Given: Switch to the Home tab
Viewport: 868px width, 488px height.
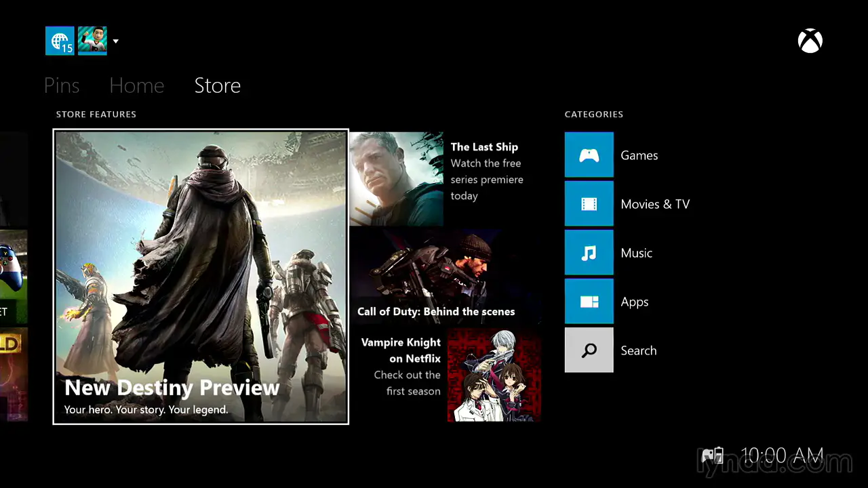Looking at the screenshot, I should tap(136, 85).
